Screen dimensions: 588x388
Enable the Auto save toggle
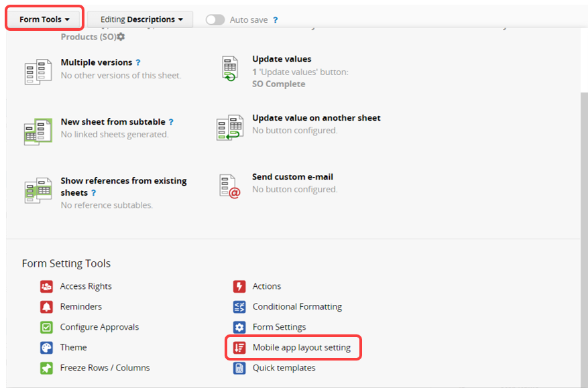215,19
